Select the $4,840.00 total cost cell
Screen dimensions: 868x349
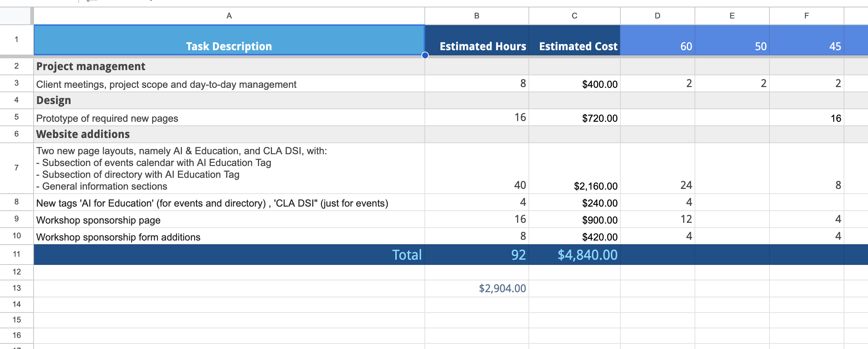click(574, 255)
